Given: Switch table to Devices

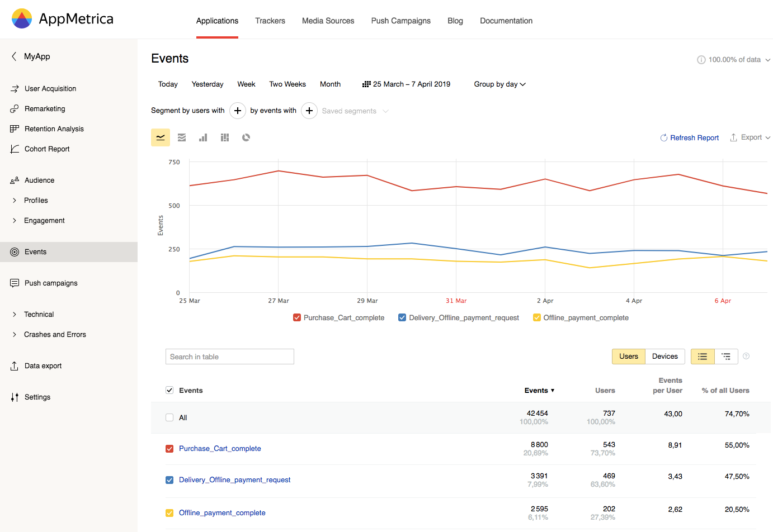Looking at the screenshot, I should [664, 357].
